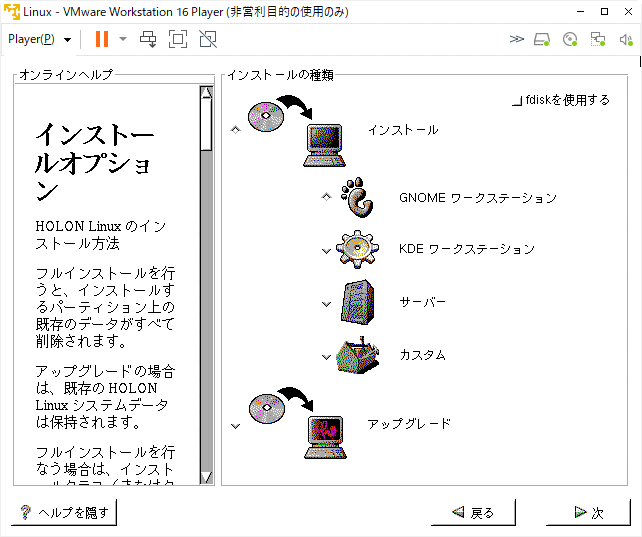Viewport: 642px width, 537px height.
Task: Select the カスタム radio button
Action: pyautogui.click(x=326, y=357)
